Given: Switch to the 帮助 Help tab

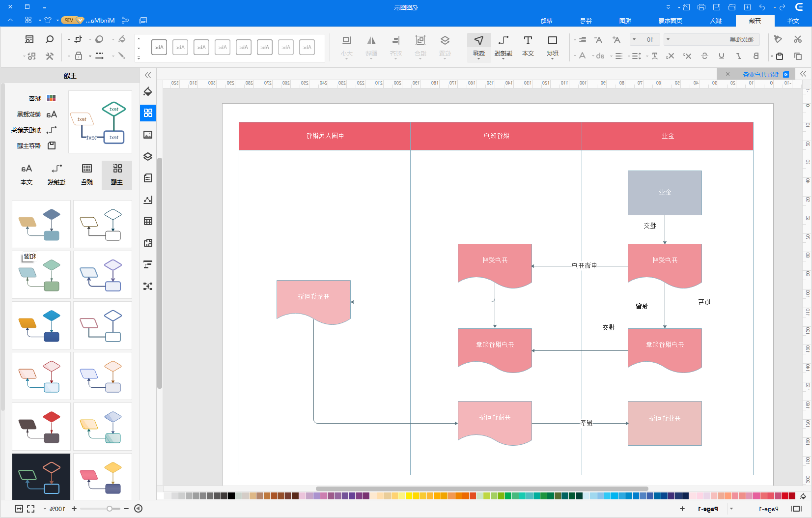Looking at the screenshot, I should pyautogui.click(x=547, y=21).
